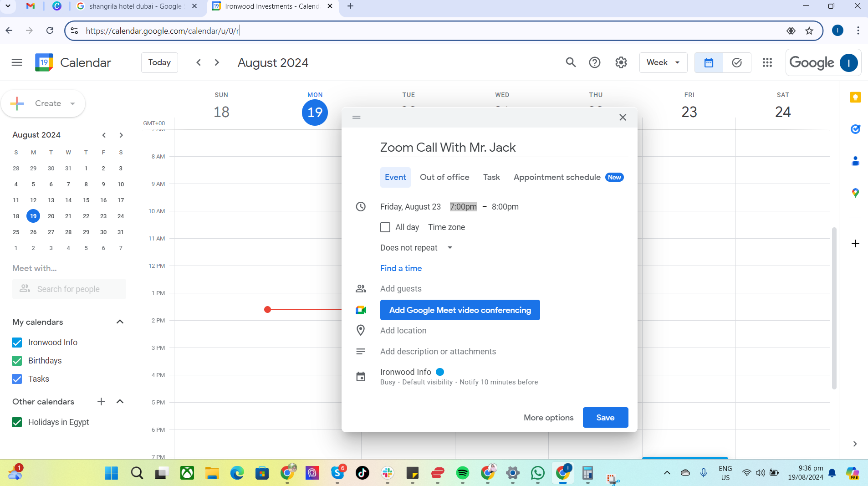Image resolution: width=868 pixels, height=486 pixels.
Task: Toggle the Ironwood Info calendar
Action: (x=17, y=343)
